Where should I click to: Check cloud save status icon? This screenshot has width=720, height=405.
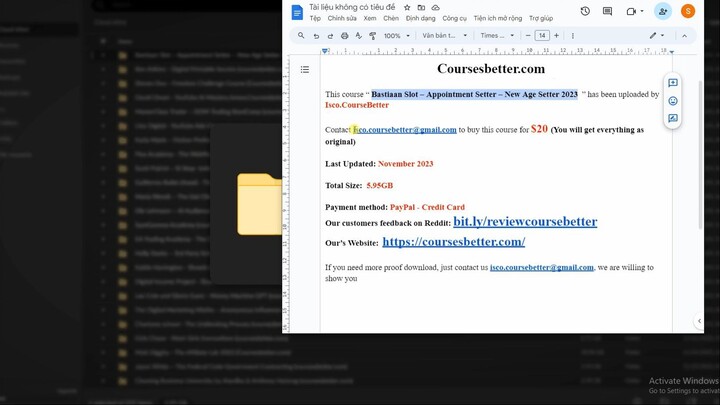435,7
